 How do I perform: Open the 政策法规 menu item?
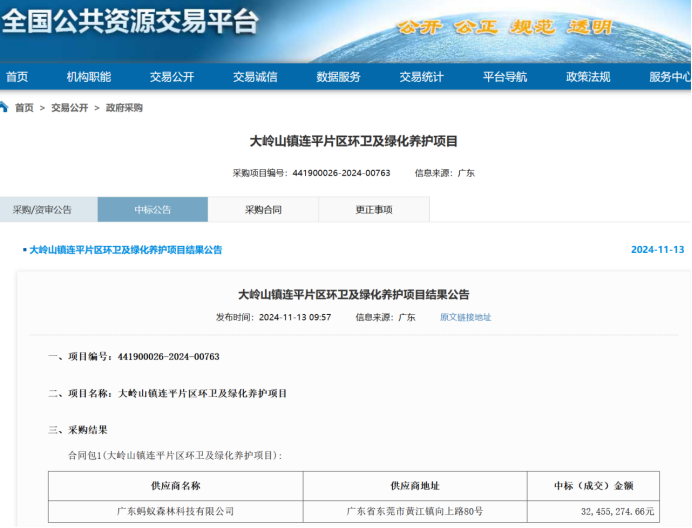[588, 77]
